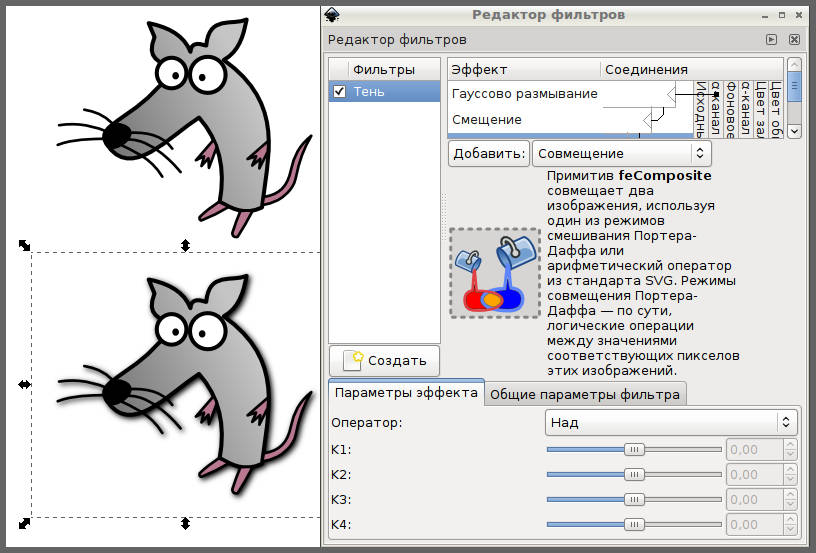Click the Создать new filter button
Screen dimensions: 816x553
385,361
